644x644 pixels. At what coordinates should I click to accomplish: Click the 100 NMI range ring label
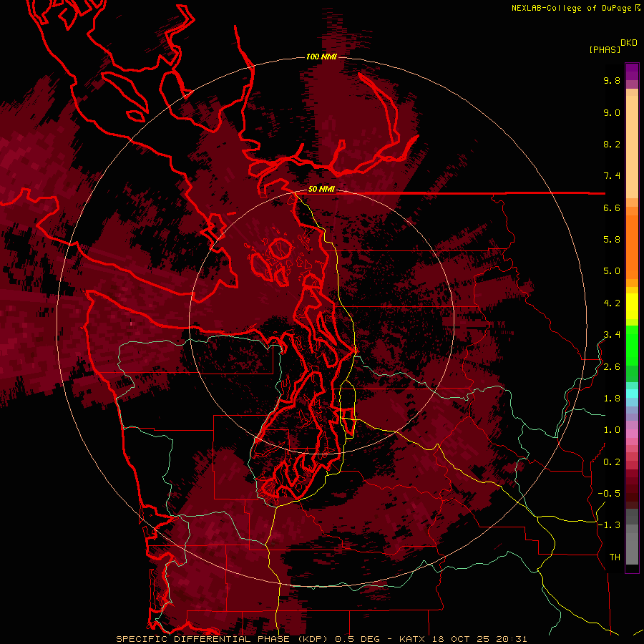321,57
